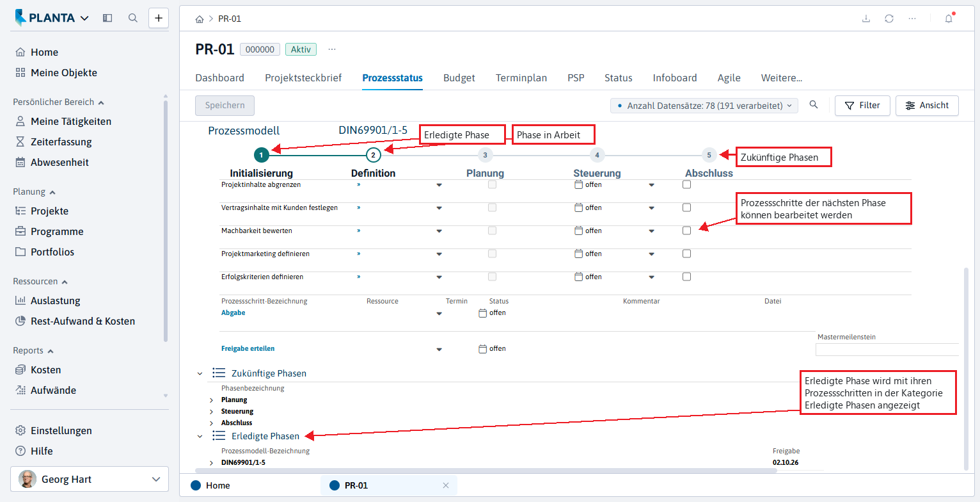
Task: Open the three-dot menu beside Aktiv
Action: coord(331,49)
